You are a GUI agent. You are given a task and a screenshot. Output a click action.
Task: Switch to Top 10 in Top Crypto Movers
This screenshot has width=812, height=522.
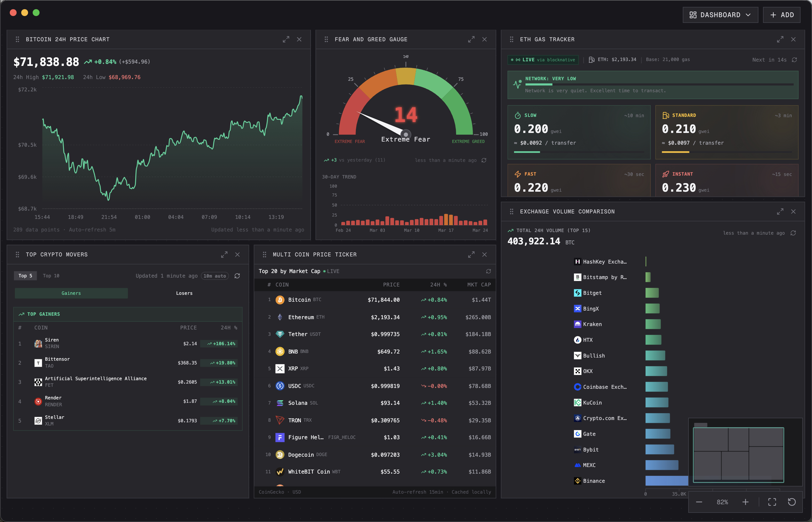pos(51,276)
